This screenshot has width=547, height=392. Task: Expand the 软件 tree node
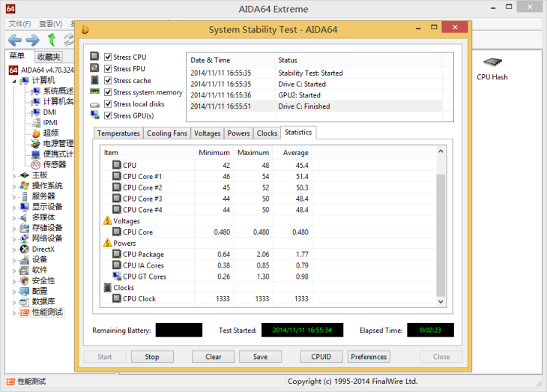[x=14, y=271]
